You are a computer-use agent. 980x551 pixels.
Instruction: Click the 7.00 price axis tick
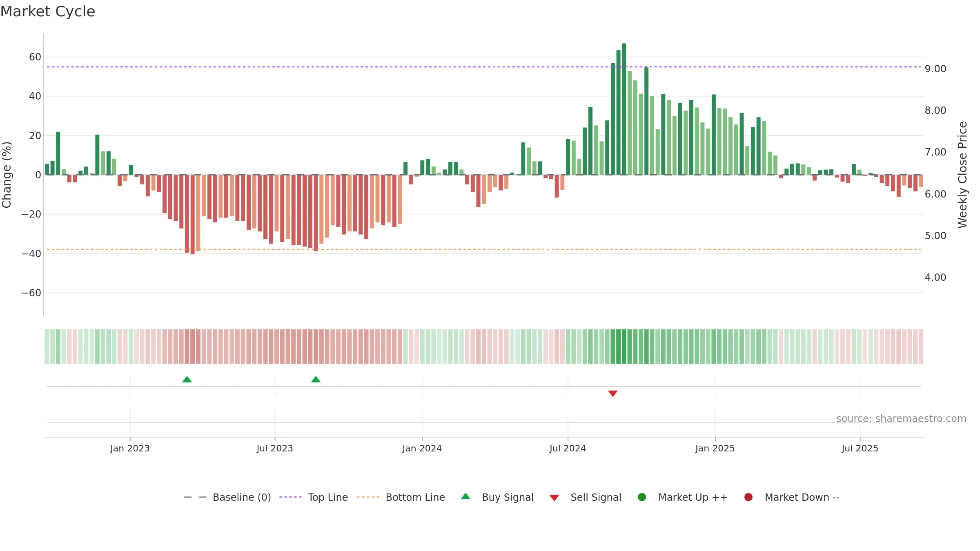click(935, 152)
